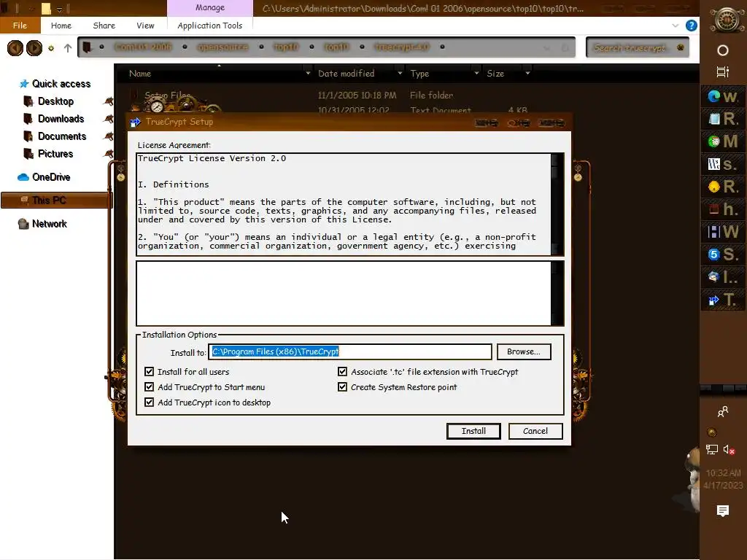This screenshot has width=747, height=560.
Task: Select the 'truecrypt-4.0' breadcrumb segment
Action: (x=402, y=47)
